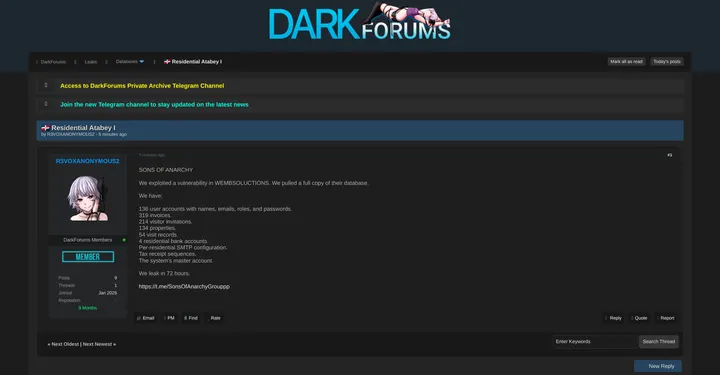Image resolution: width=720 pixels, height=375 pixels.
Task: Open the R3VOXANONYMOUS2 username profile
Action: [87, 161]
